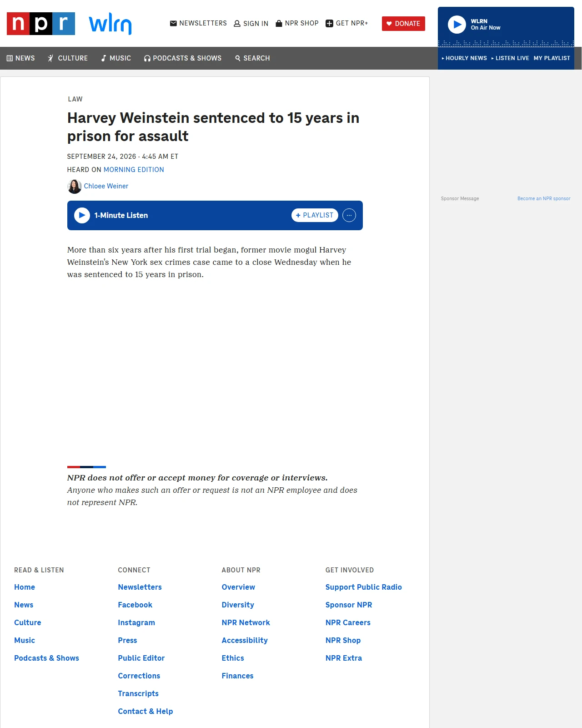Click Become an NPR sponsor
Screen dimensions: 582x728
click(544, 198)
